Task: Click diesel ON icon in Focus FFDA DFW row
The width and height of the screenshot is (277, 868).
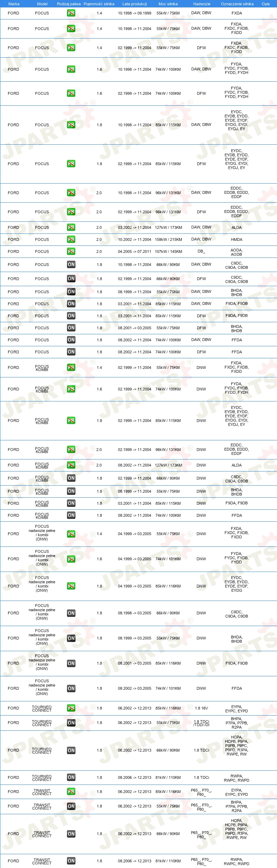Action: pos(71,352)
